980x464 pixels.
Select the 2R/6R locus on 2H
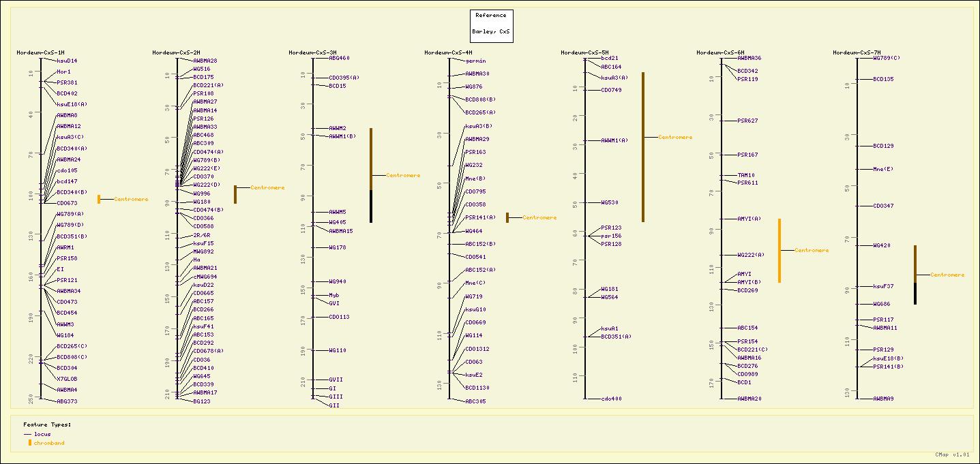coord(201,235)
